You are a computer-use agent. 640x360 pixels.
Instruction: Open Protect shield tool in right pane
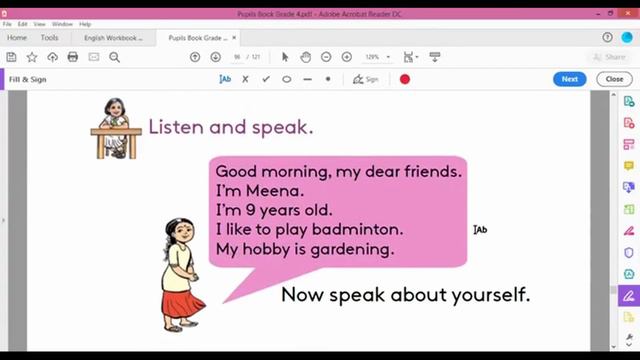click(629, 253)
